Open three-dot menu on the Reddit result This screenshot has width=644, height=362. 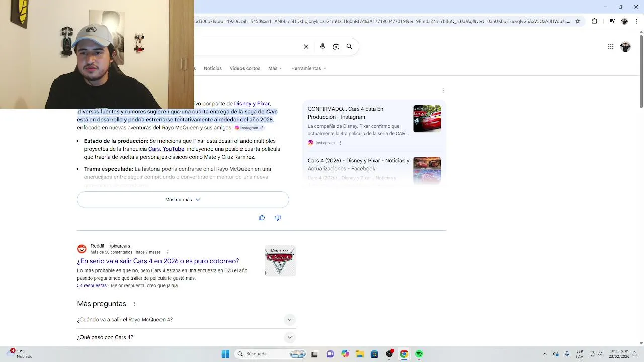pyautogui.click(x=168, y=252)
